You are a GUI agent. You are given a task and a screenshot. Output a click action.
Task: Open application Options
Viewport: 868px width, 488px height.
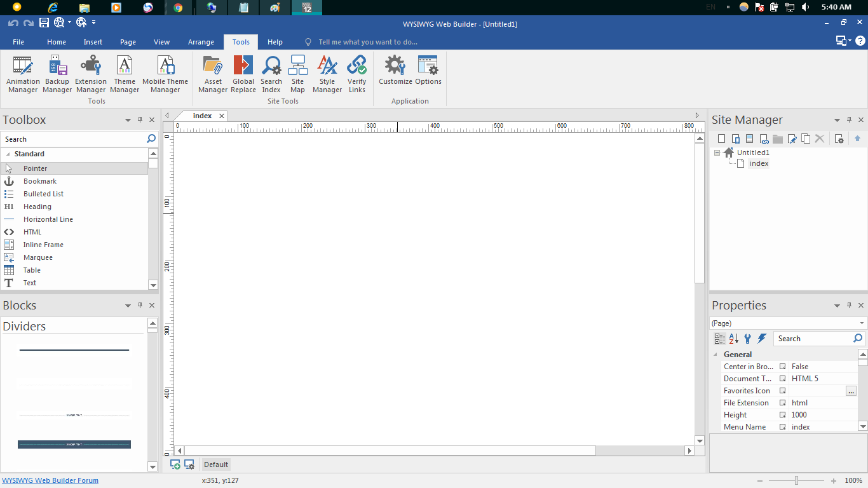428,70
